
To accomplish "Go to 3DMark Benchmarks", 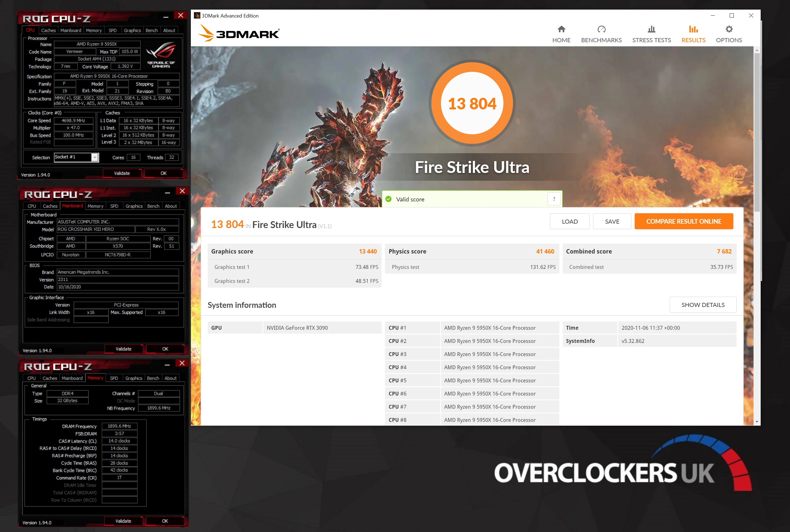I will coord(601,34).
